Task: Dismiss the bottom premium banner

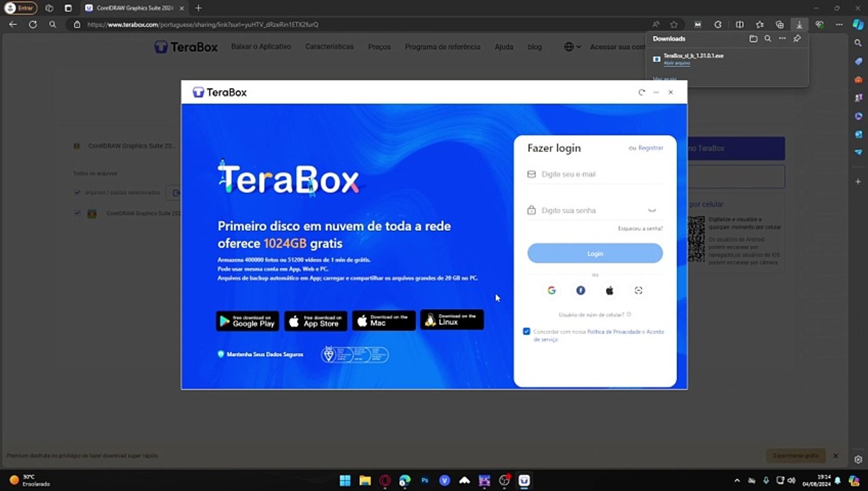Action: (x=835, y=456)
